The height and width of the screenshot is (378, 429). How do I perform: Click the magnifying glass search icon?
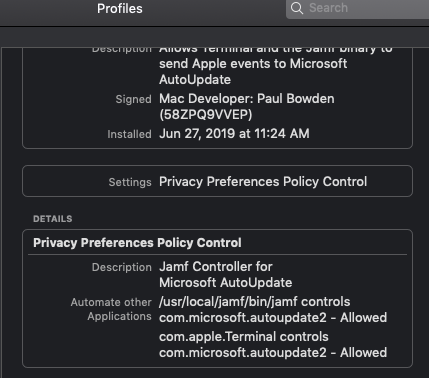point(297,8)
